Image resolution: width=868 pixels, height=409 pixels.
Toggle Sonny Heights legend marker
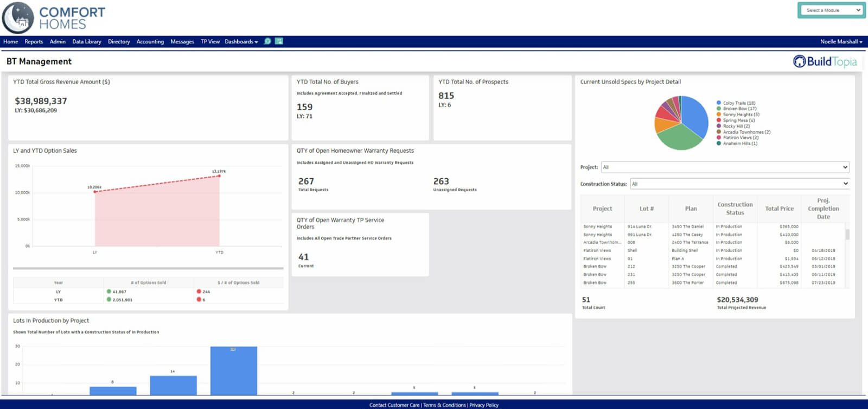(x=719, y=115)
